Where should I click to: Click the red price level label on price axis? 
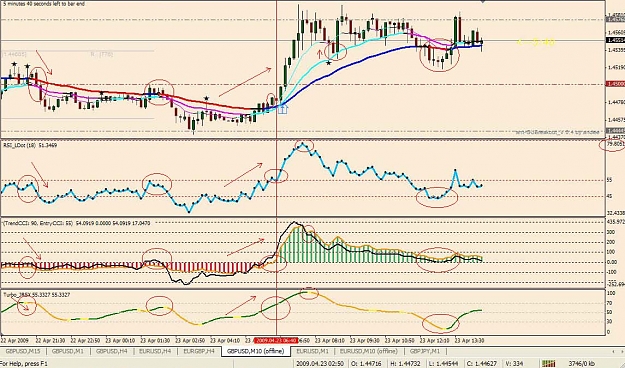click(x=615, y=84)
